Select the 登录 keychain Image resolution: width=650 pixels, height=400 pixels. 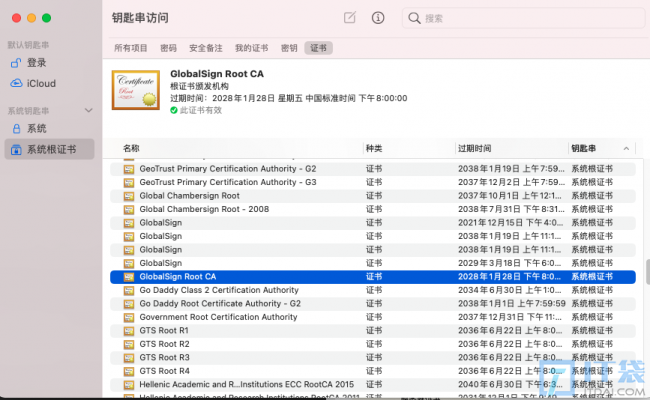[36, 63]
